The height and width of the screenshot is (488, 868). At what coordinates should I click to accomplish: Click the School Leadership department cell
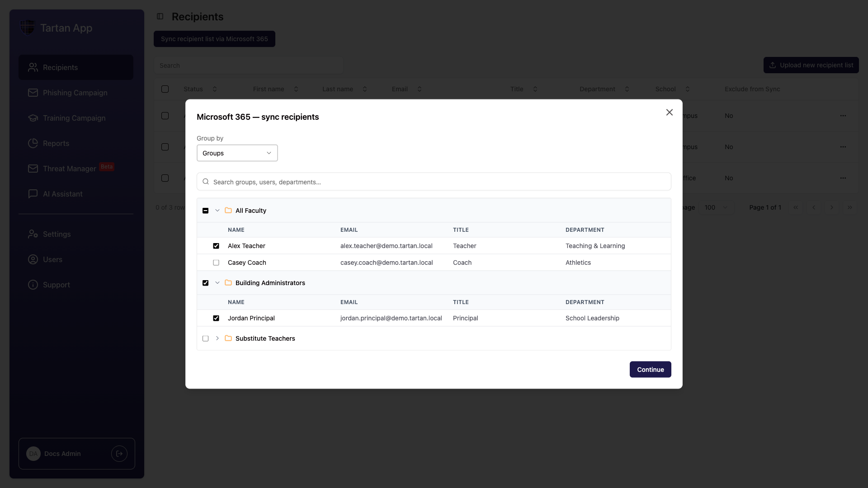[x=592, y=318]
